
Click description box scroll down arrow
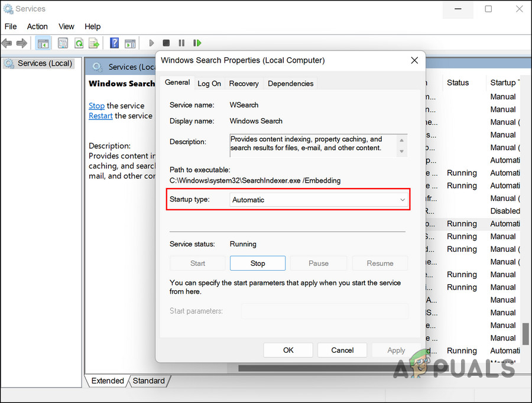[x=402, y=151]
